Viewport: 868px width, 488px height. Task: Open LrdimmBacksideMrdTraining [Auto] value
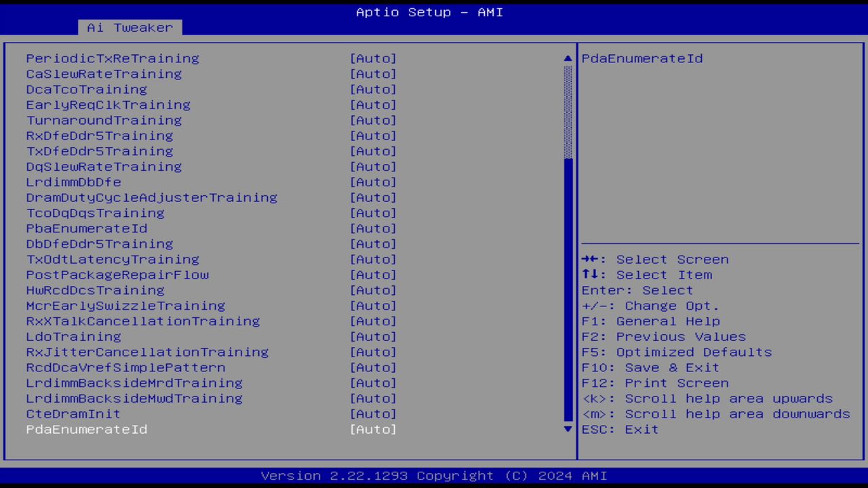click(373, 384)
